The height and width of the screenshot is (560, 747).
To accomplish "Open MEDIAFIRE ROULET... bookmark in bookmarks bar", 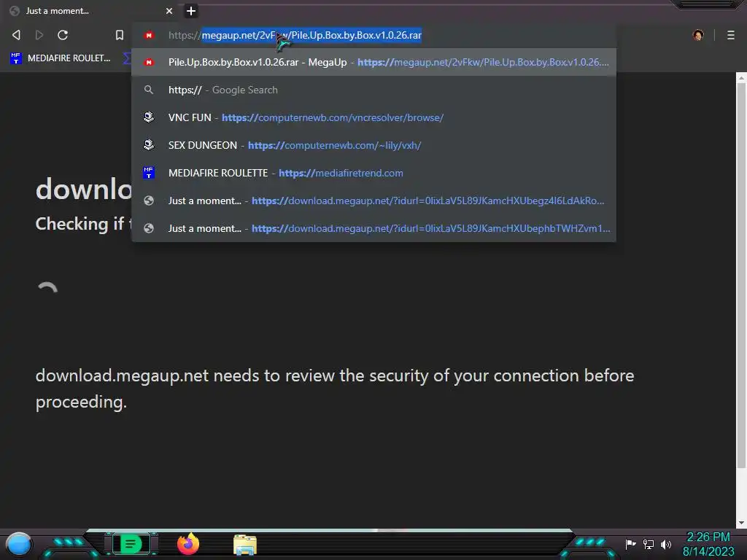I will click(x=61, y=58).
